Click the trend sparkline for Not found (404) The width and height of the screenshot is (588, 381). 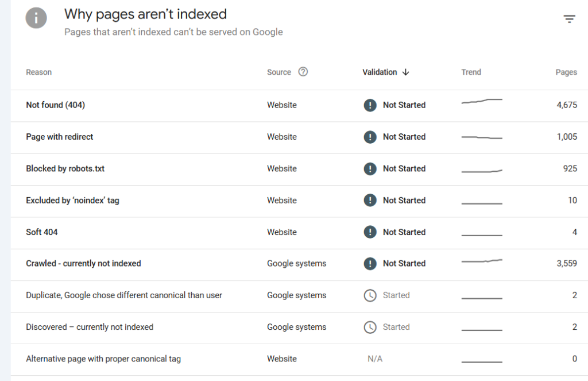481,103
